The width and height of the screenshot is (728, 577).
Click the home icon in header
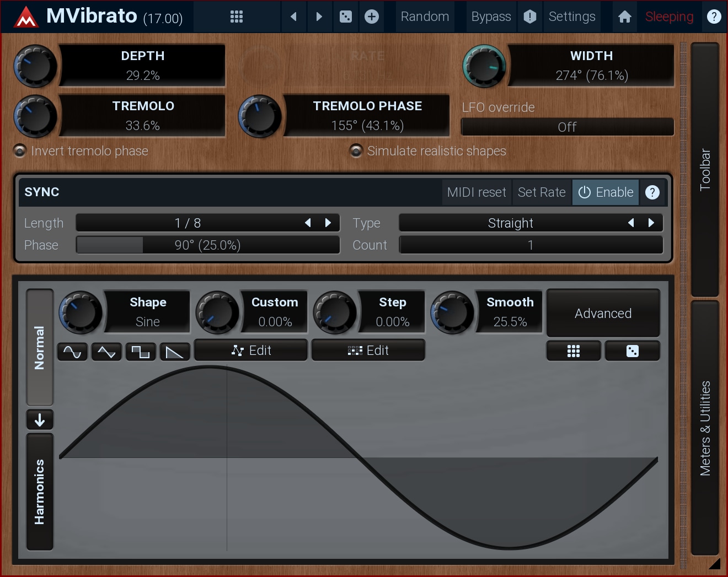624,17
